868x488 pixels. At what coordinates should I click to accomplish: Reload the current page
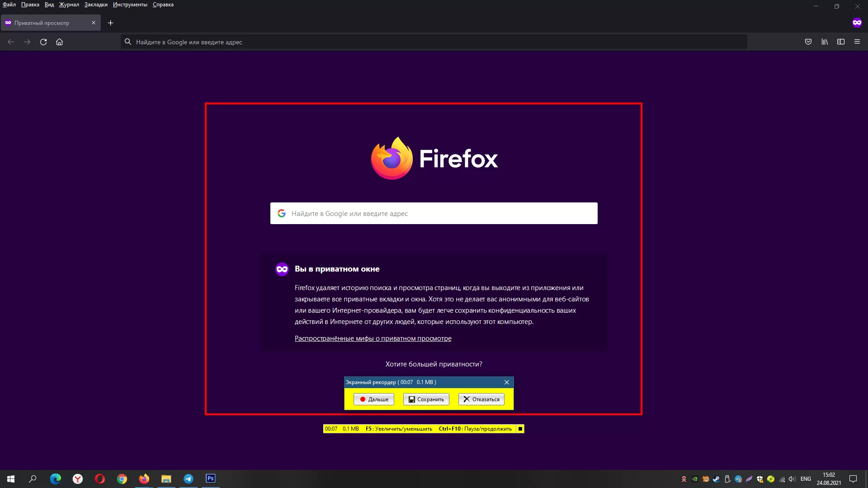point(43,42)
